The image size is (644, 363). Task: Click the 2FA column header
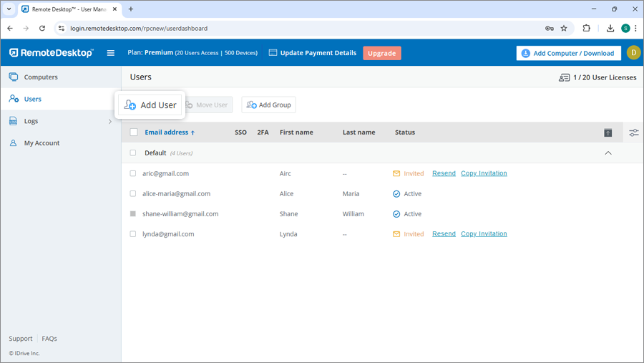click(x=263, y=132)
